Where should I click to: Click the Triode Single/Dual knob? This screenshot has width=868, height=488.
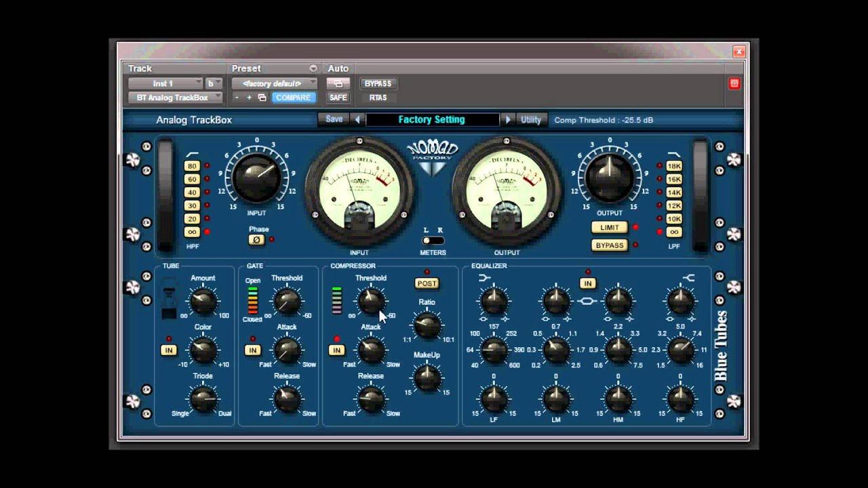[203, 400]
